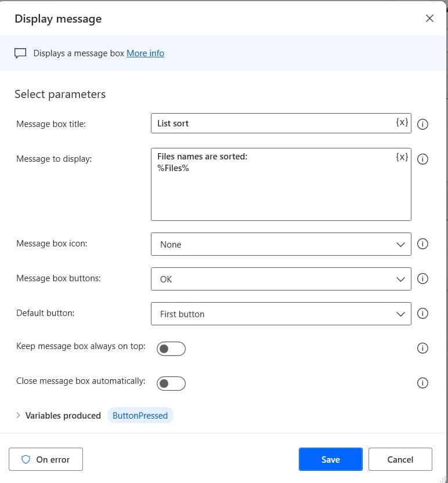The width and height of the screenshot is (448, 483).
Task: Close the Display message dialog
Action: (429, 19)
